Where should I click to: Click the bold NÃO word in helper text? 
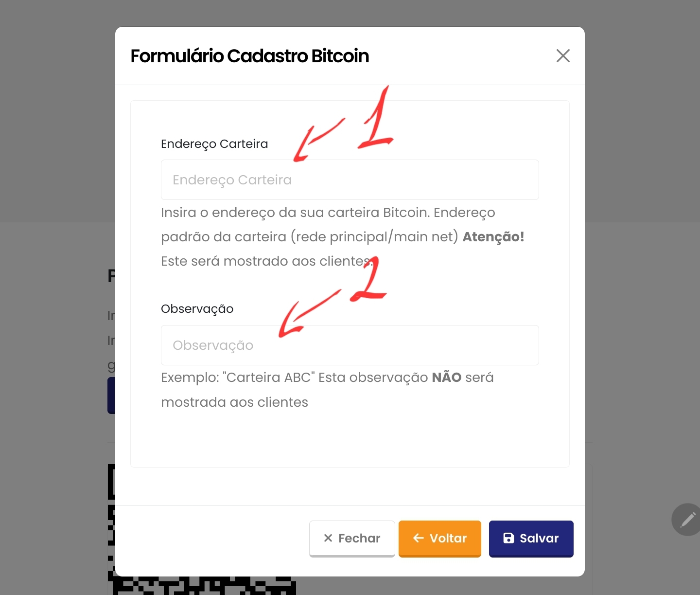[446, 378]
